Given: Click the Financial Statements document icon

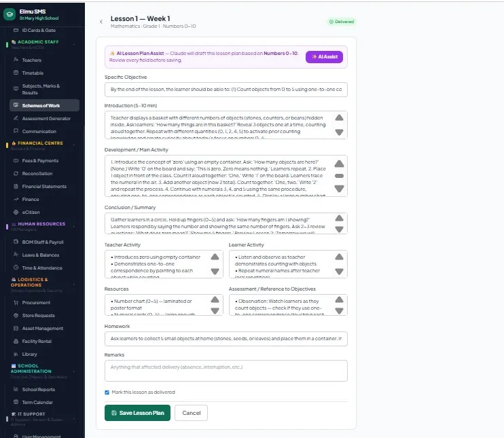Looking at the screenshot, I should coord(16,186).
